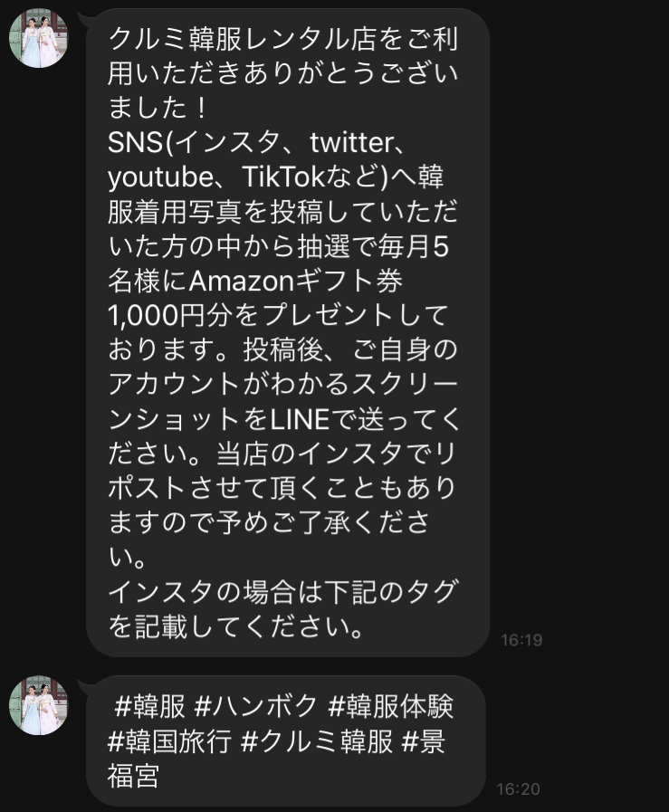Image resolution: width=669 pixels, height=812 pixels.
Task: Tap the #クルミ韓服 hashtag
Action: point(318,741)
